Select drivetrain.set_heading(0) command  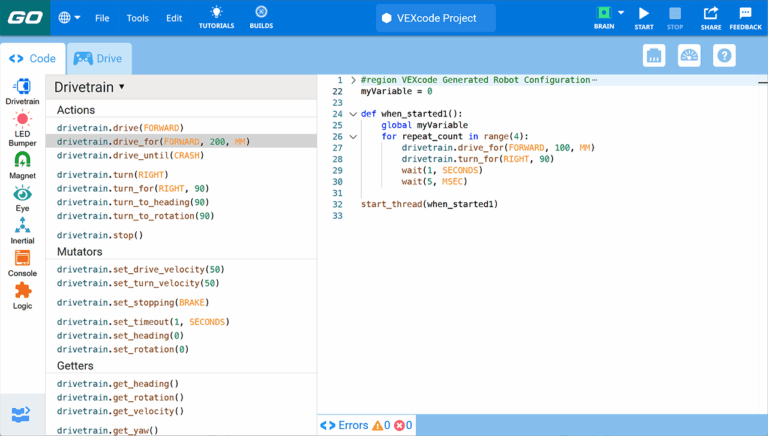(120, 336)
